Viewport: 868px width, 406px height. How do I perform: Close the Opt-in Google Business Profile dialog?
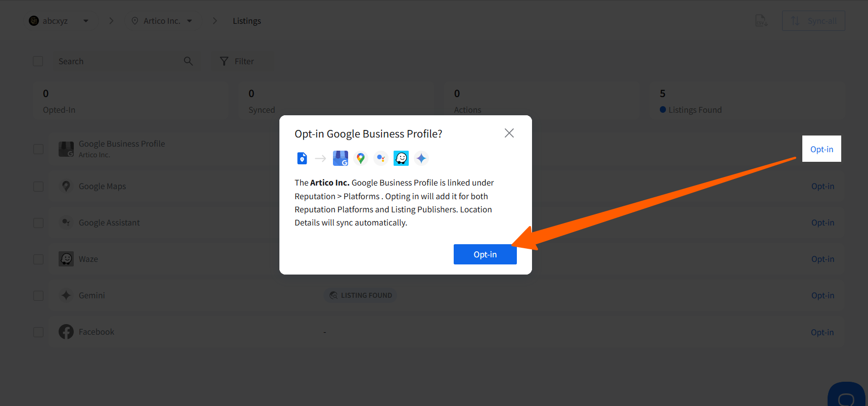(509, 133)
